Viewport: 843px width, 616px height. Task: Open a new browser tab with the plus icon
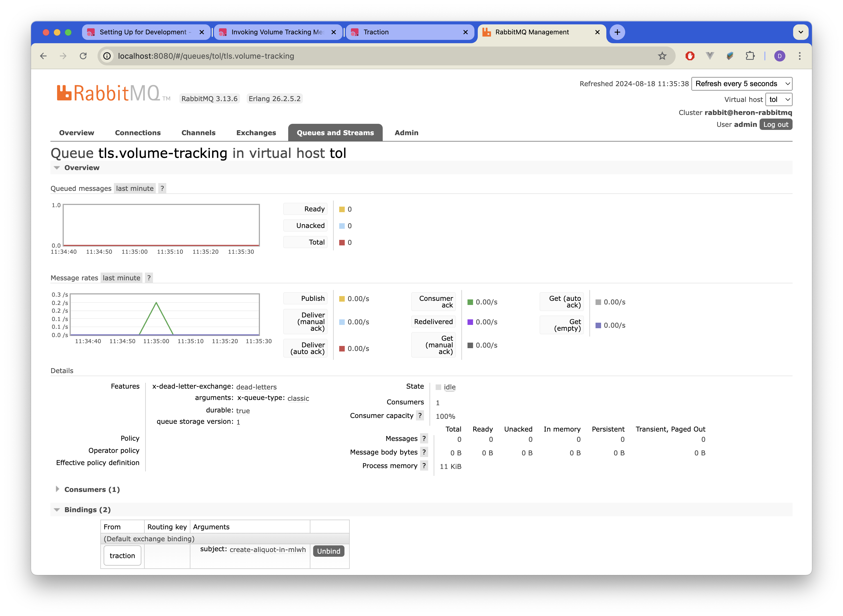(617, 32)
